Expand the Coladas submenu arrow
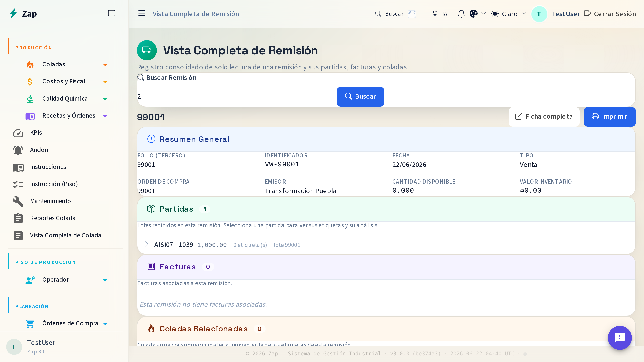The image size is (644, 362). 105,65
